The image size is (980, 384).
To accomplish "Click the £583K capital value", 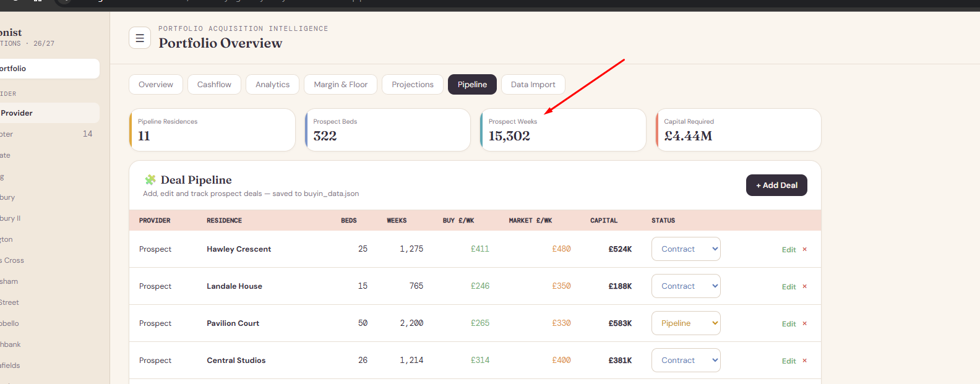I will [620, 323].
